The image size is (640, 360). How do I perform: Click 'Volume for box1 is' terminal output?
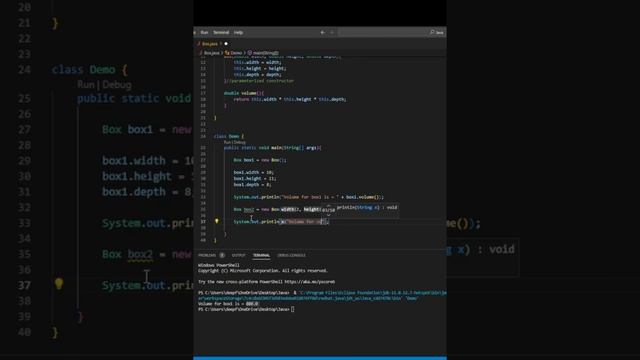(228, 304)
